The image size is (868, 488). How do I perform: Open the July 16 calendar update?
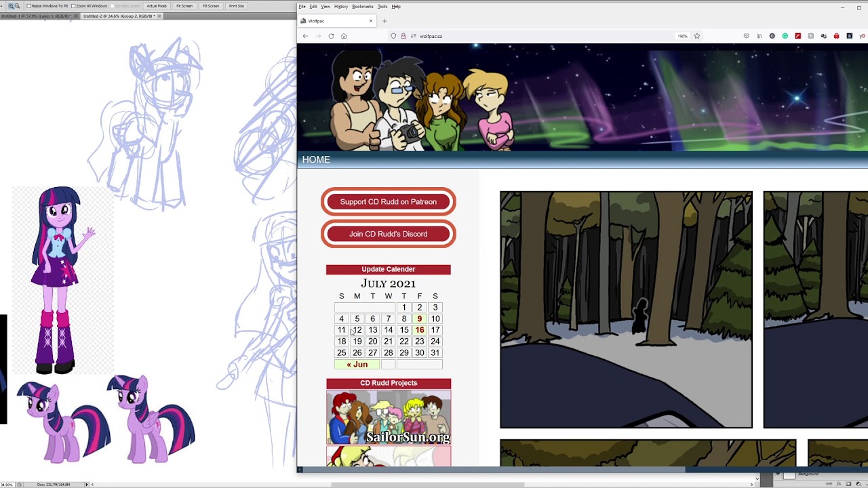pos(420,330)
